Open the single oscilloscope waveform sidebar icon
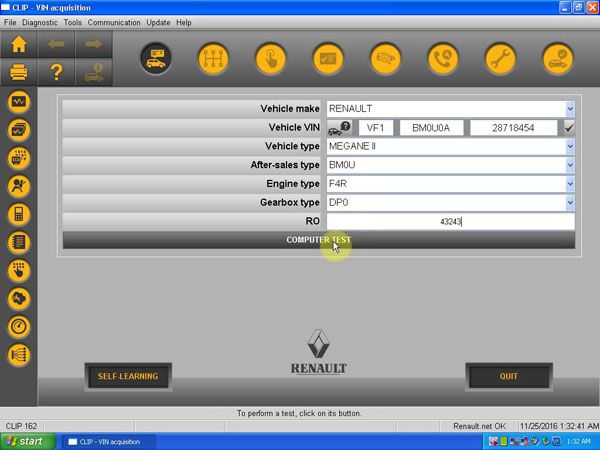The image size is (600, 450). (x=19, y=102)
